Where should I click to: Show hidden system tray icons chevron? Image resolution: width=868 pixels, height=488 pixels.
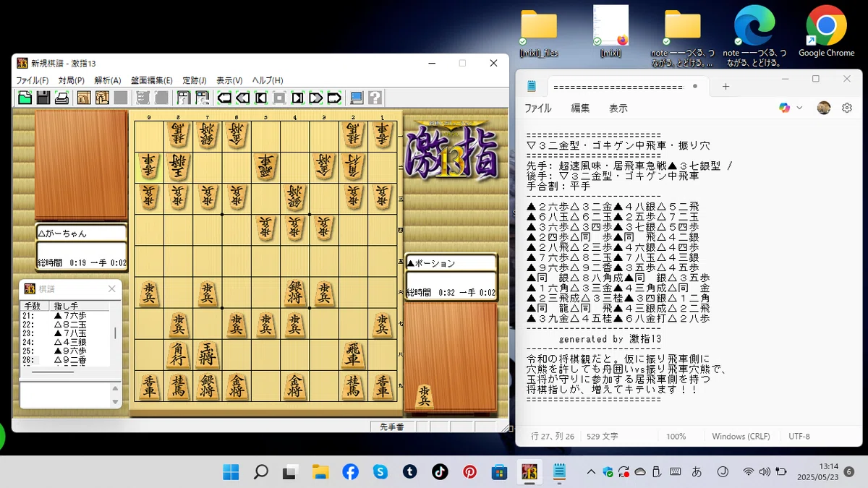pyautogui.click(x=591, y=472)
